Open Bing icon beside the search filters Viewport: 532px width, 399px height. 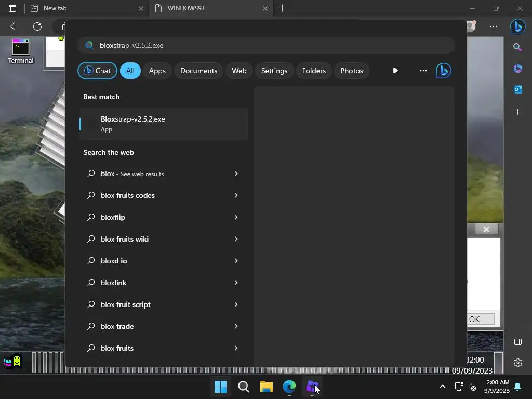point(444,71)
